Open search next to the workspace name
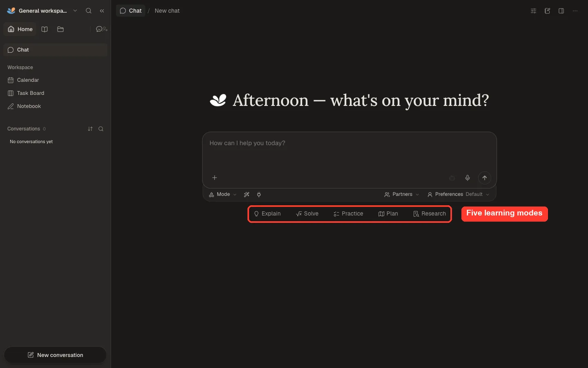 [x=89, y=11]
